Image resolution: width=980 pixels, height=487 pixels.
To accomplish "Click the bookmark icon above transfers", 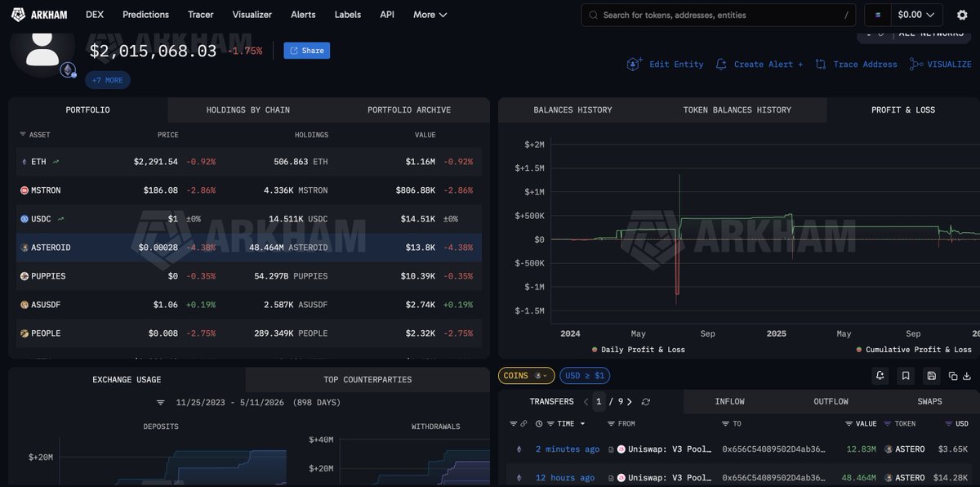I will pos(906,376).
